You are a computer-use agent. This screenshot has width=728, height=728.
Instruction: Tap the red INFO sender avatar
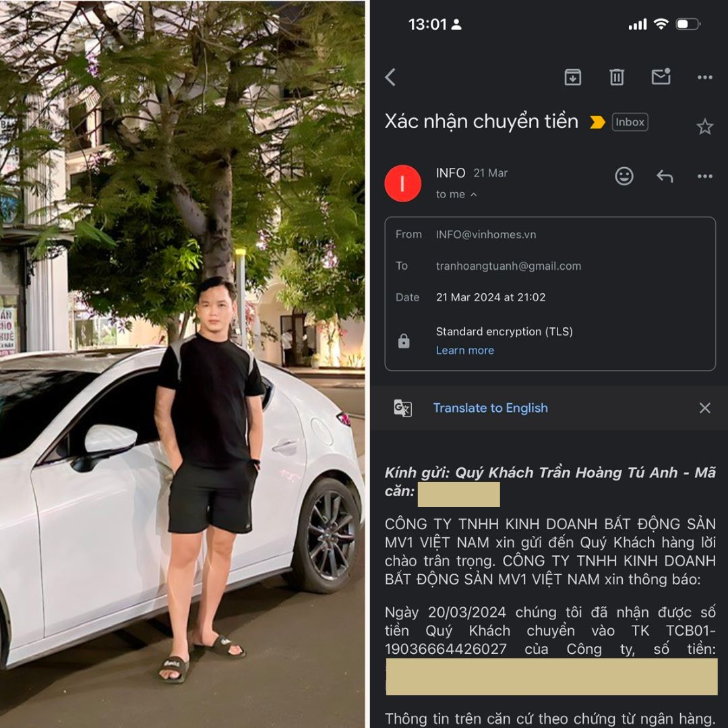(402, 183)
